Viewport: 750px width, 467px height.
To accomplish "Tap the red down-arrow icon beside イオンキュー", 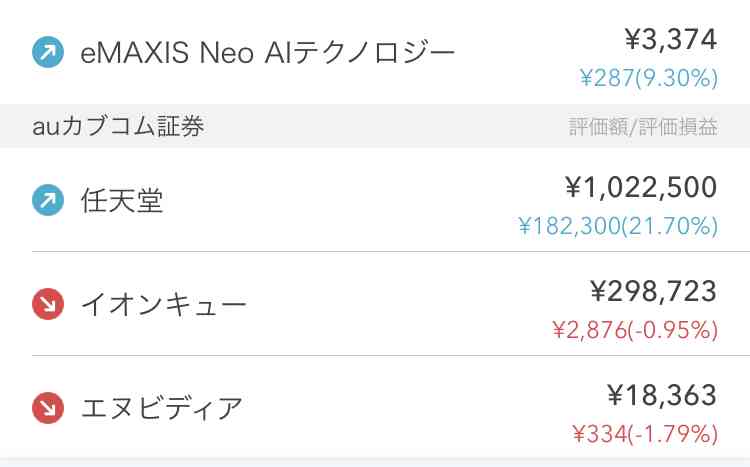I will tap(48, 304).
